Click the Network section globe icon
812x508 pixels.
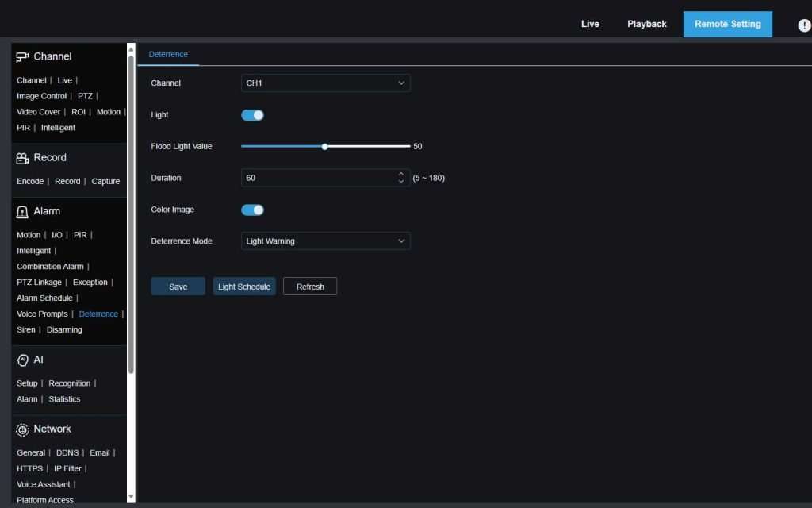click(22, 429)
